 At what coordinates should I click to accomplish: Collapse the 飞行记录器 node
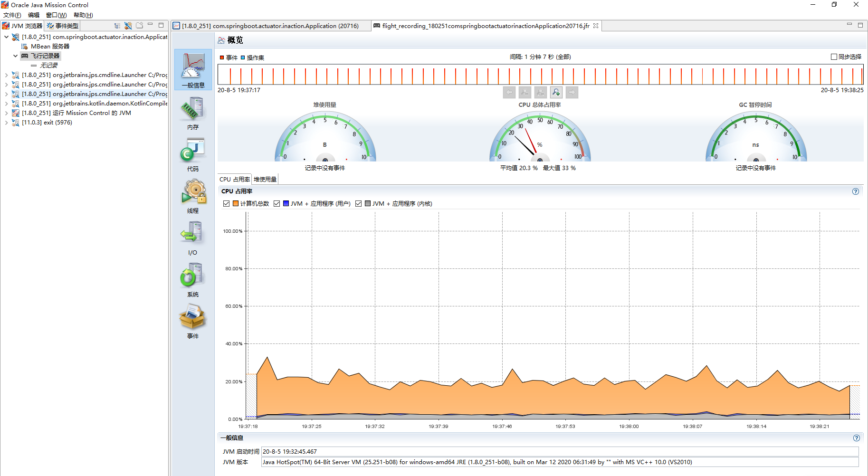[x=15, y=56]
